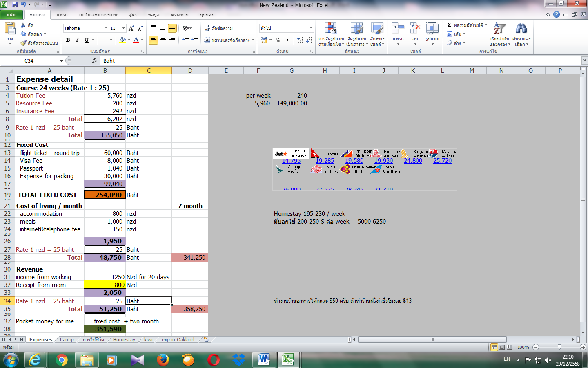Adjust the zoom slider handle

(x=559, y=347)
